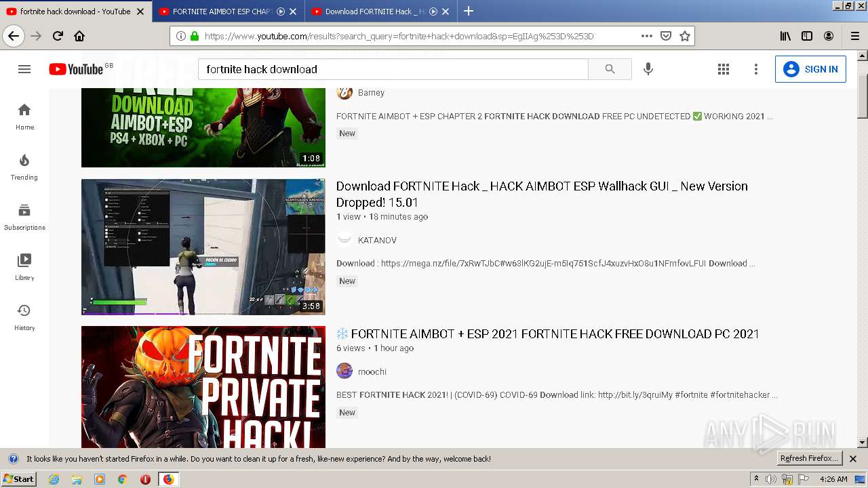The width and height of the screenshot is (868, 488).
Task: Click the 'New' badge under KATANOV video
Action: click(x=347, y=281)
